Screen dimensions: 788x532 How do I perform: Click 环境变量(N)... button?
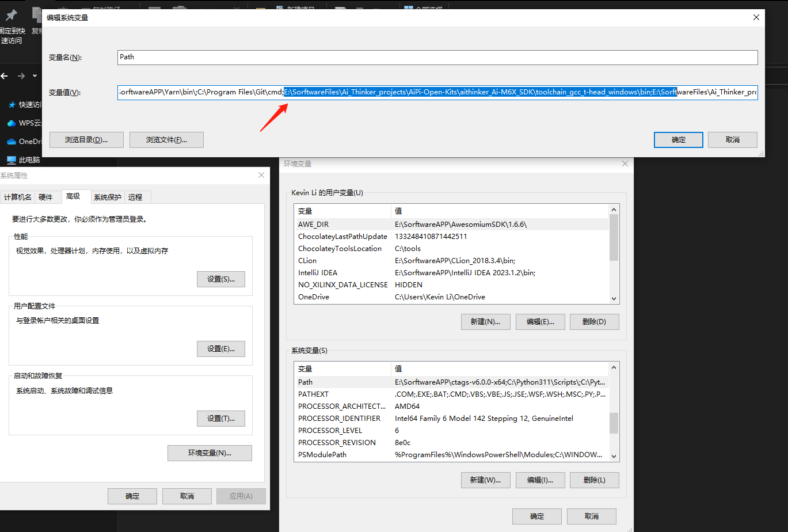point(210,453)
